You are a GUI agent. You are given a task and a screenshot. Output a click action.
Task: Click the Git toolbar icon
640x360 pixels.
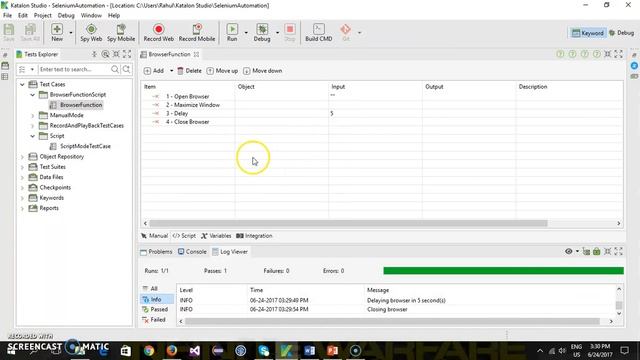click(346, 32)
